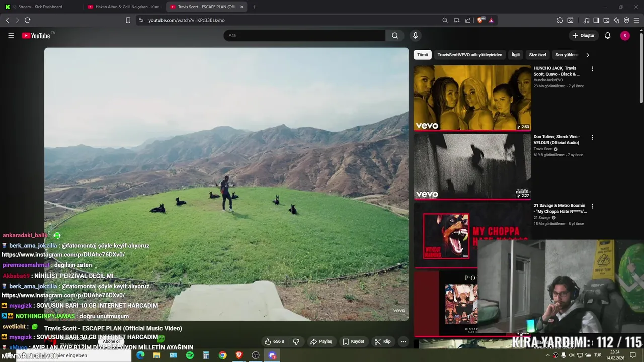The image size is (644, 362).
Task: Bookmark this page icon in address bar
Action: pos(128,20)
